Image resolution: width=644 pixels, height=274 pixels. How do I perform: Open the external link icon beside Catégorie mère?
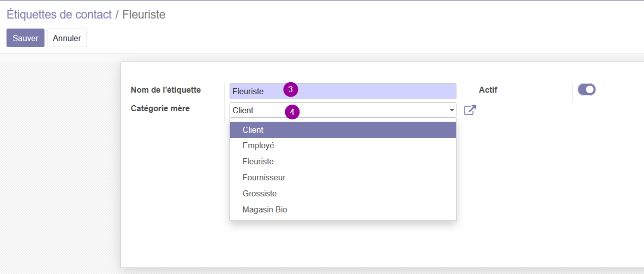pyautogui.click(x=469, y=110)
